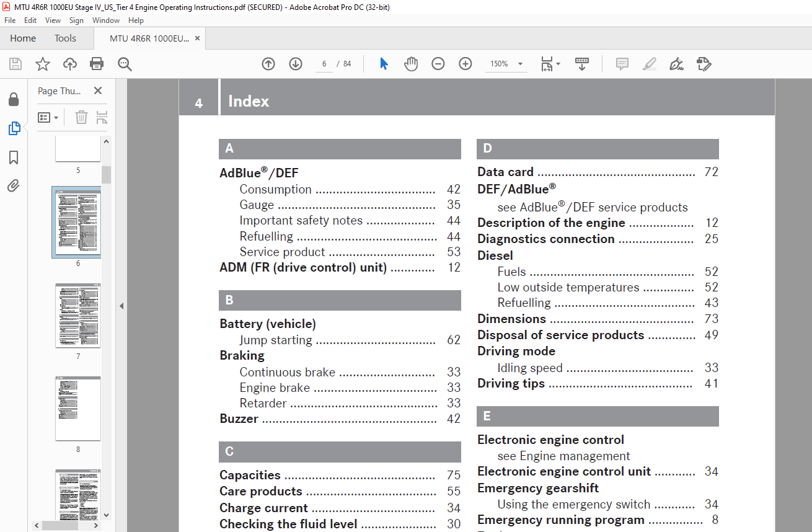
Task: Click the thumbnails scroll down arrow
Action: pyautogui.click(x=106, y=515)
